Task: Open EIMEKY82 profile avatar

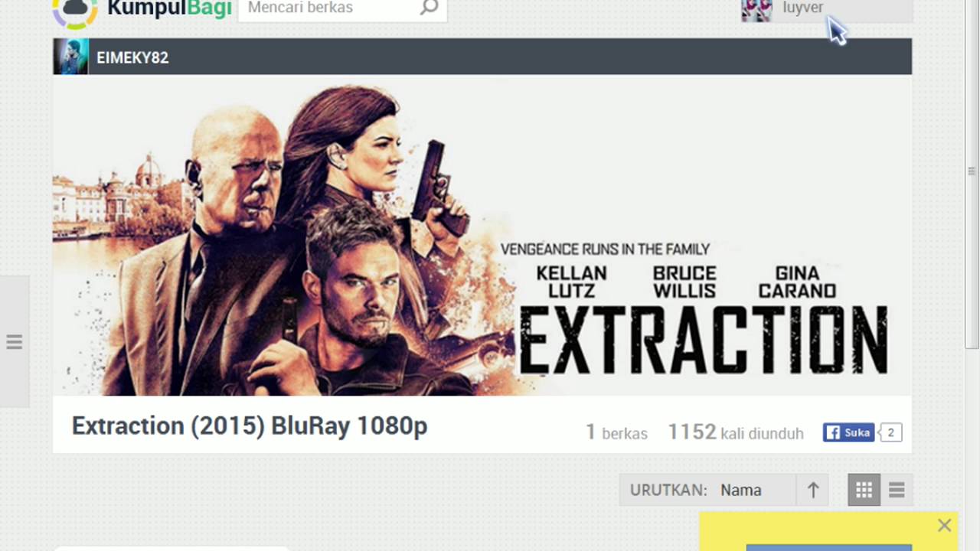Action: (x=70, y=57)
